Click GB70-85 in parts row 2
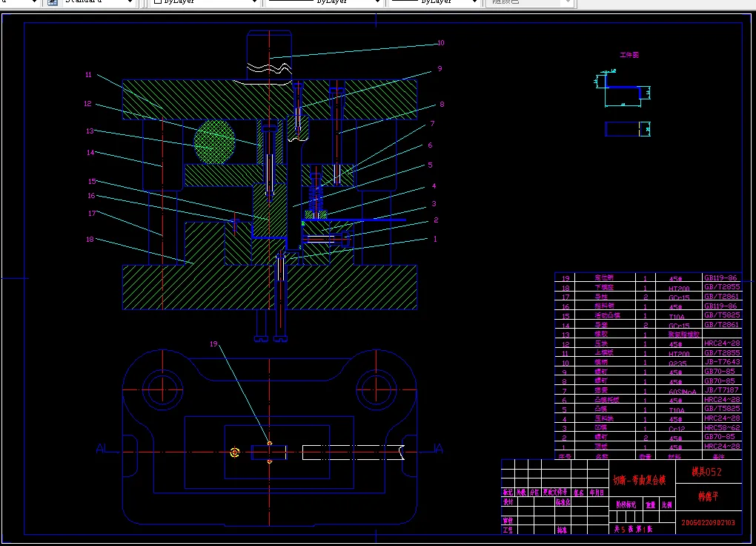The height and width of the screenshot is (546, 756). [720, 437]
